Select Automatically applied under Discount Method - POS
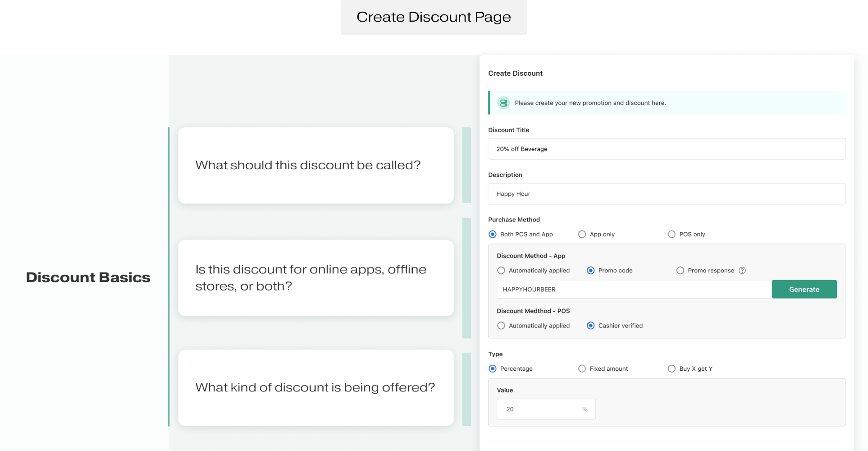This screenshot has width=868, height=451. [501, 326]
